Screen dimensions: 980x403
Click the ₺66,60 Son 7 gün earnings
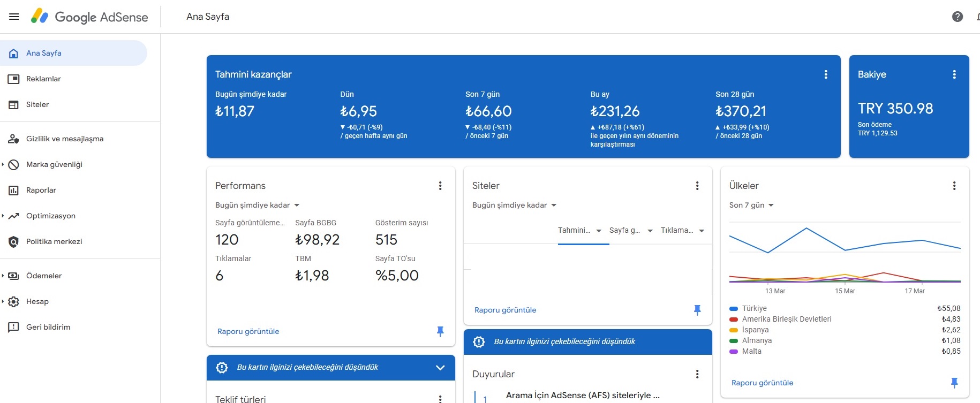pos(488,111)
